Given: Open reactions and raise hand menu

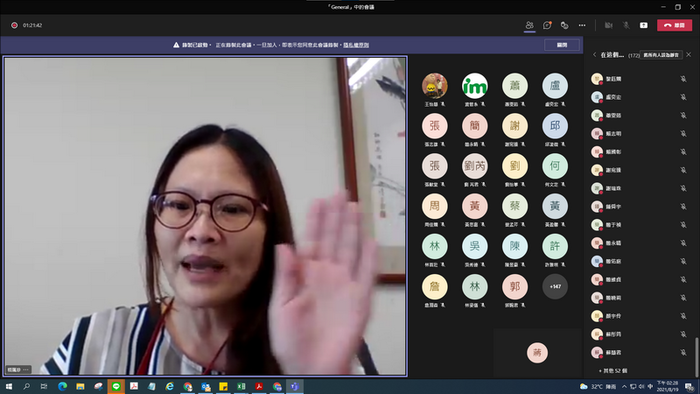Looking at the screenshot, I should tap(564, 25).
